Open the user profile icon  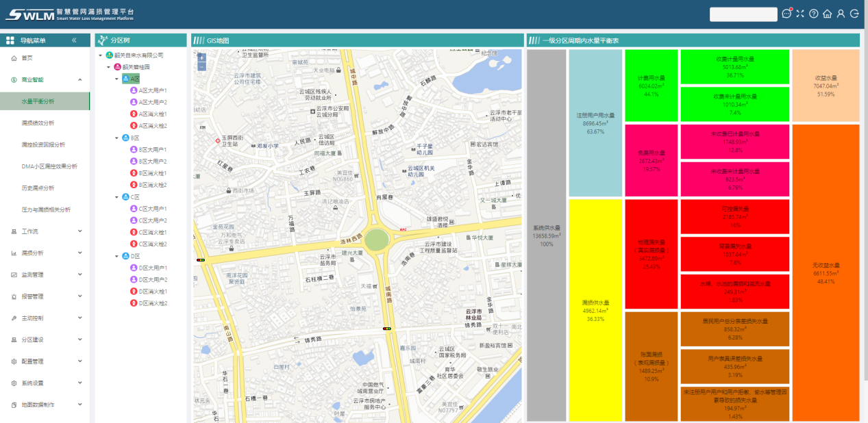pyautogui.click(x=841, y=14)
